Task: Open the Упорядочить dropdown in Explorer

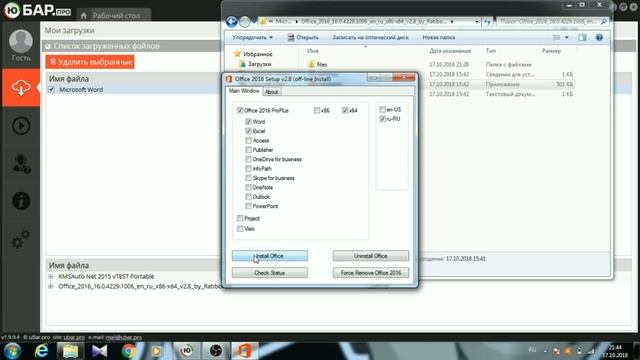Action: [x=253, y=38]
